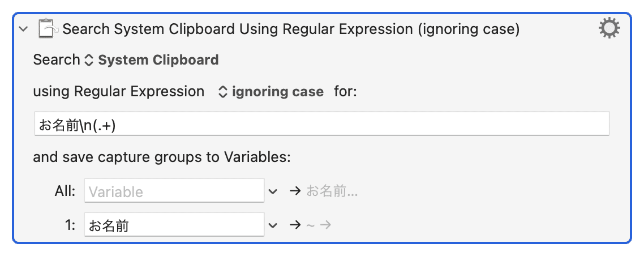This screenshot has width=644, height=256.
Task: Click the clipboard search action icon
Action: (x=48, y=28)
